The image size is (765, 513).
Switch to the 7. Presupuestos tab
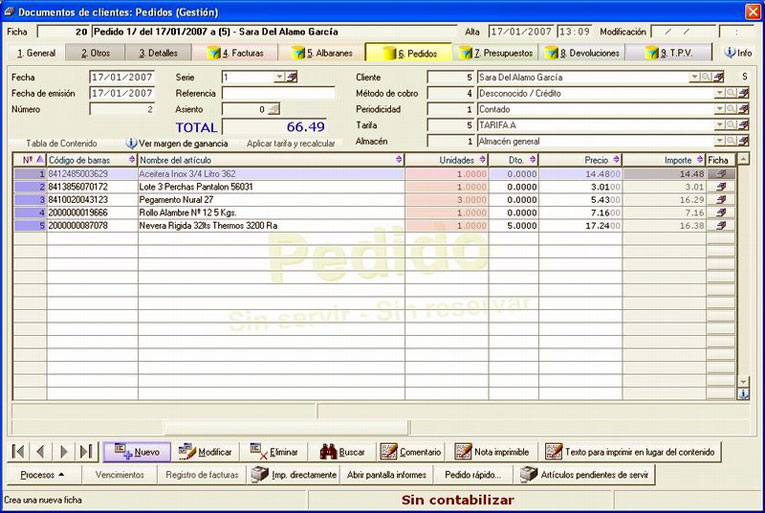coord(497,53)
